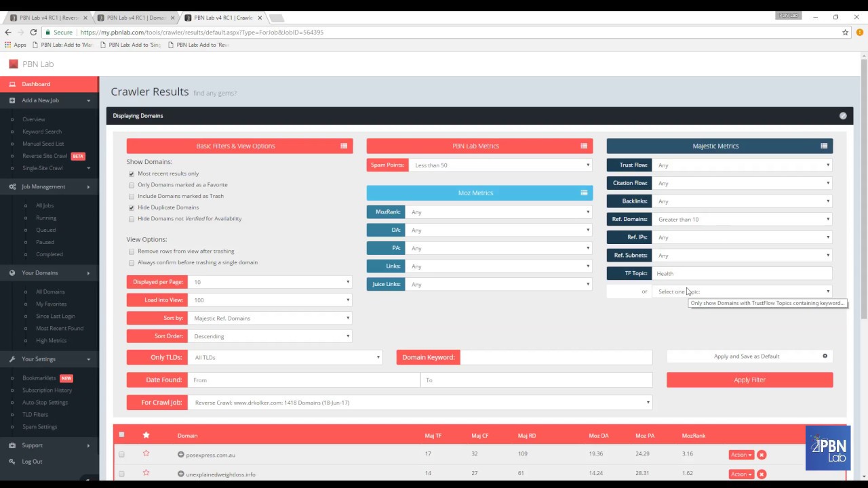Open the Sort by dropdown

(x=270, y=318)
